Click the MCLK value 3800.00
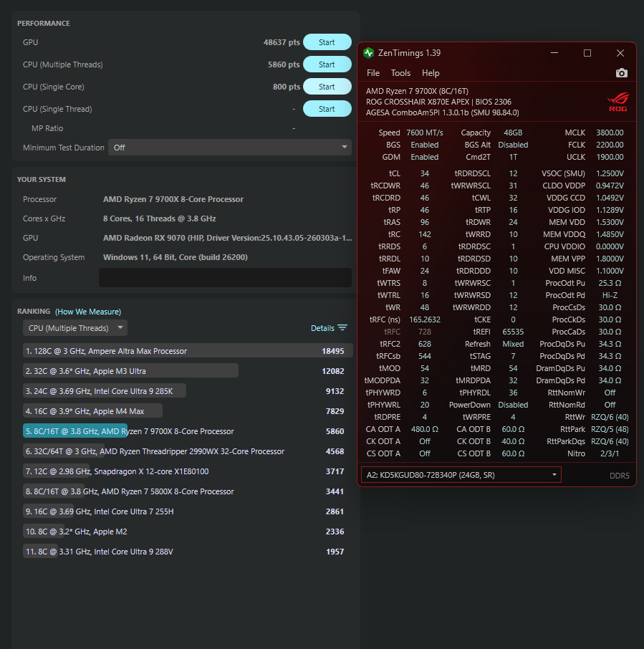This screenshot has width=644, height=649. (x=610, y=133)
